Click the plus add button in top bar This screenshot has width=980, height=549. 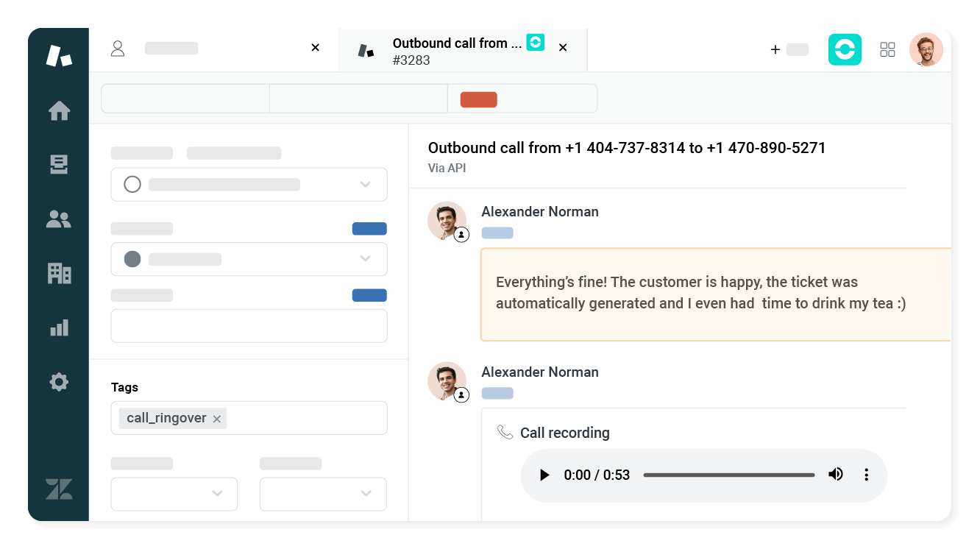pos(775,49)
